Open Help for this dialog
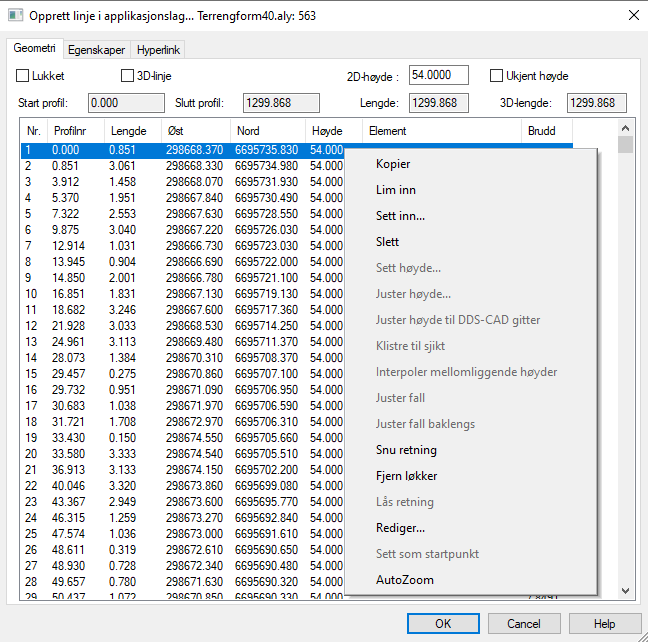This screenshot has height=642, width=648. pos(604,623)
